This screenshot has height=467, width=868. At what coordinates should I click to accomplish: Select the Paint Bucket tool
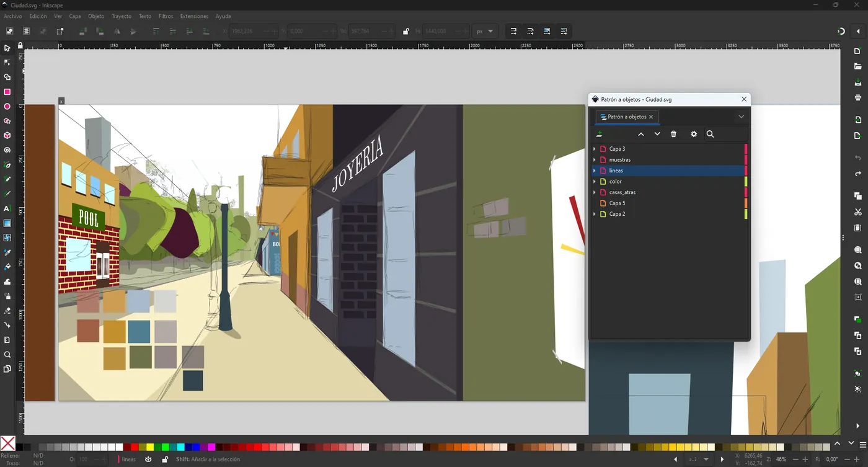tap(7, 267)
